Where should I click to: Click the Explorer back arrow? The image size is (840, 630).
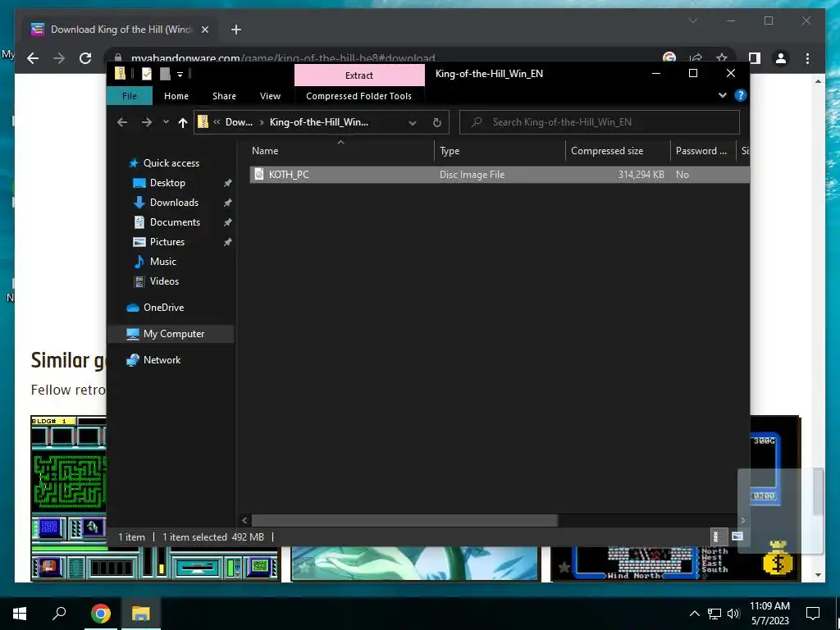coord(122,123)
